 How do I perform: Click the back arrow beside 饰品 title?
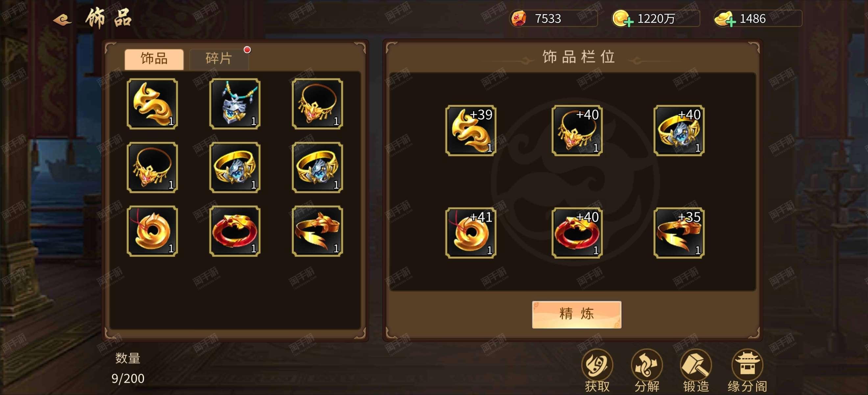(62, 20)
